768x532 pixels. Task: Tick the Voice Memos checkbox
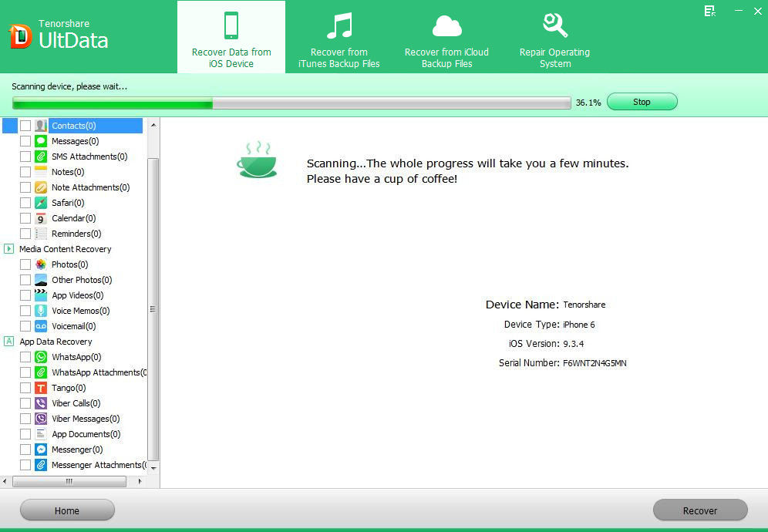pyautogui.click(x=25, y=311)
